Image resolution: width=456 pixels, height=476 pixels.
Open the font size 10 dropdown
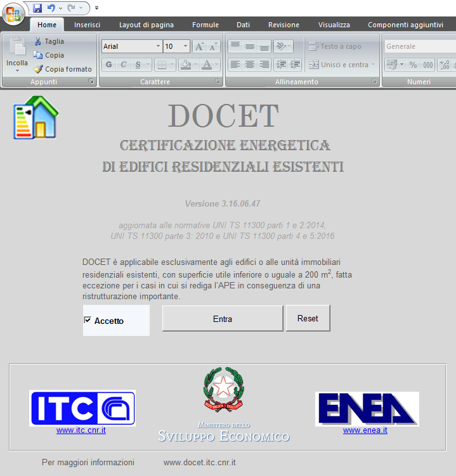click(x=185, y=46)
